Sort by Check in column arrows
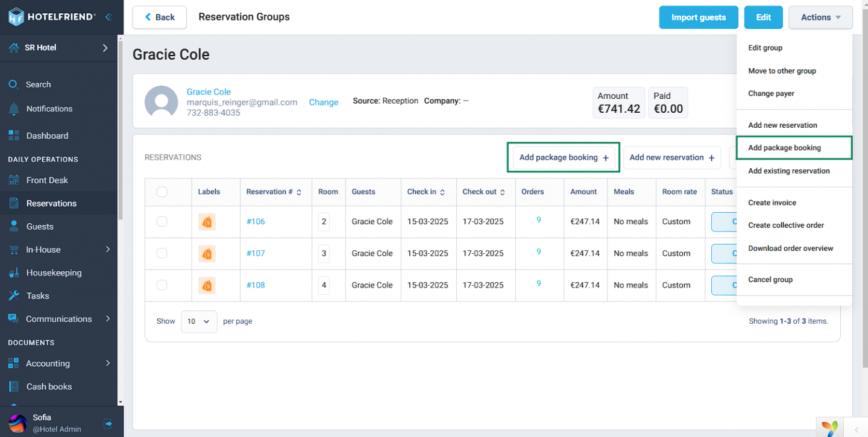This screenshot has height=437, width=868. [442, 192]
